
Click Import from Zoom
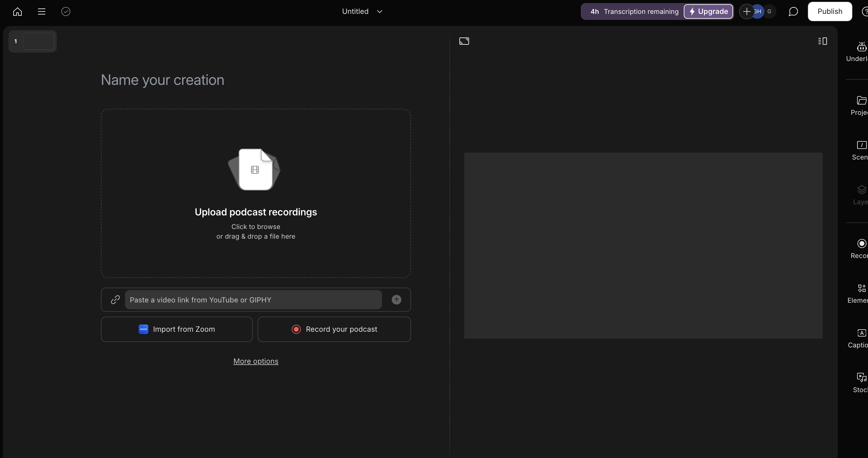(177, 329)
